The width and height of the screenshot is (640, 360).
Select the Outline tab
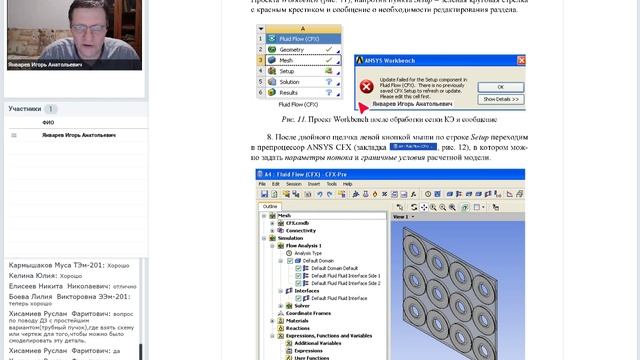[x=270, y=207]
